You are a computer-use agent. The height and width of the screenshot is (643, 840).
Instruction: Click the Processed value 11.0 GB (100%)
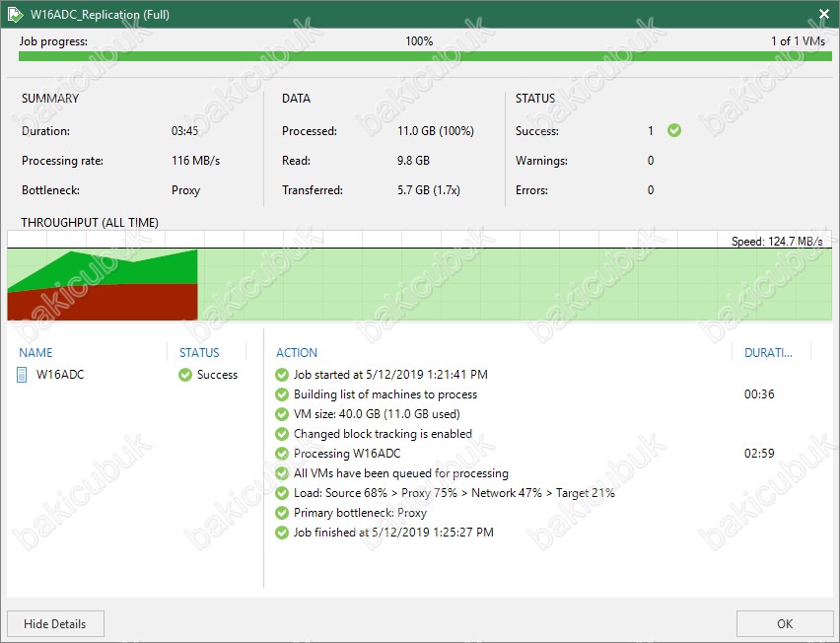436,131
